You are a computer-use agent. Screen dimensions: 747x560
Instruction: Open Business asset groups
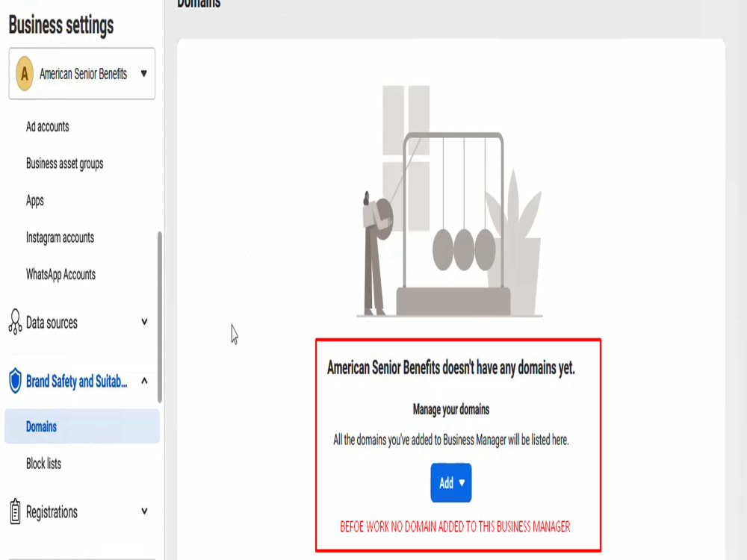[65, 164]
